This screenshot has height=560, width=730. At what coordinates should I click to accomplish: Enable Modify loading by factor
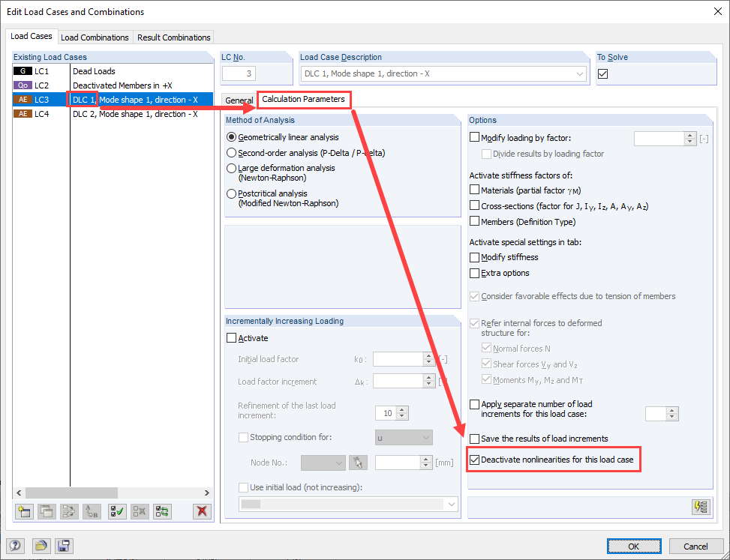[x=474, y=137]
